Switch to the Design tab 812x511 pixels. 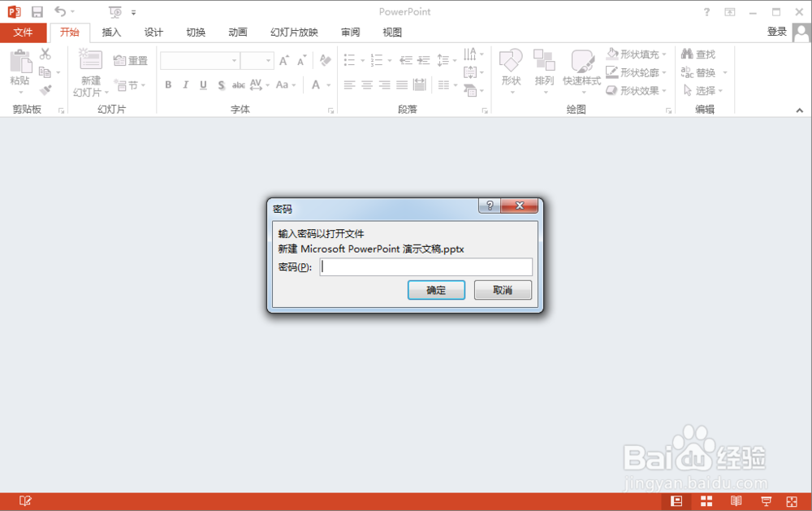click(153, 32)
